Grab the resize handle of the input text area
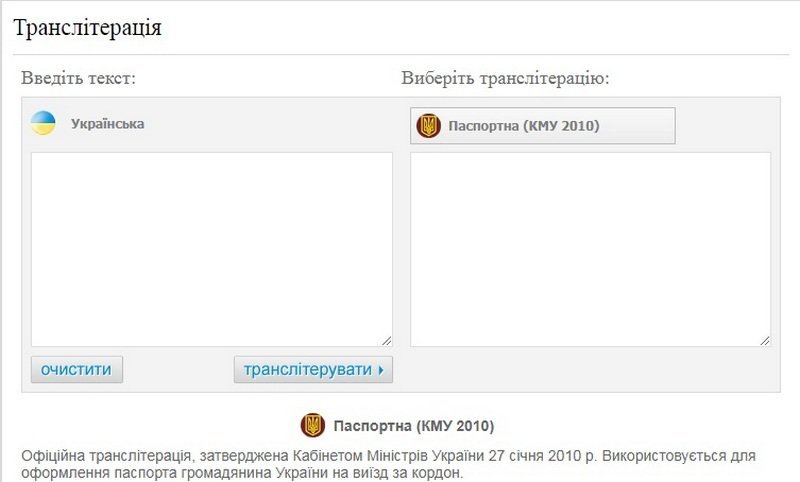Image resolution: width=800 pixels, height=482 pixels. click(386, 340)
